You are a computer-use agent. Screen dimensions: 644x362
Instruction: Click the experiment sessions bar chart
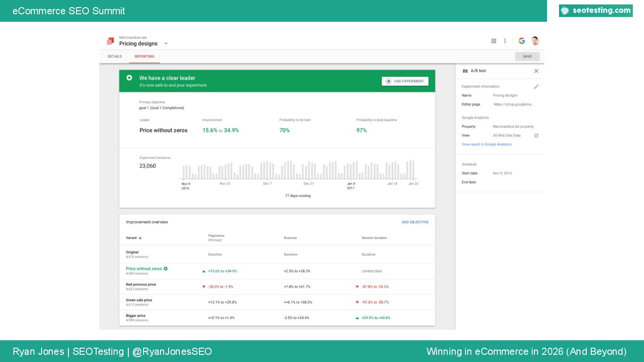pos(298,170)
